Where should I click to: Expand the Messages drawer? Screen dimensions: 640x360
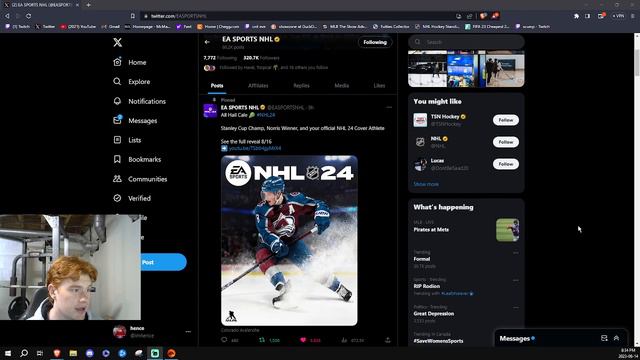(616, 338)
